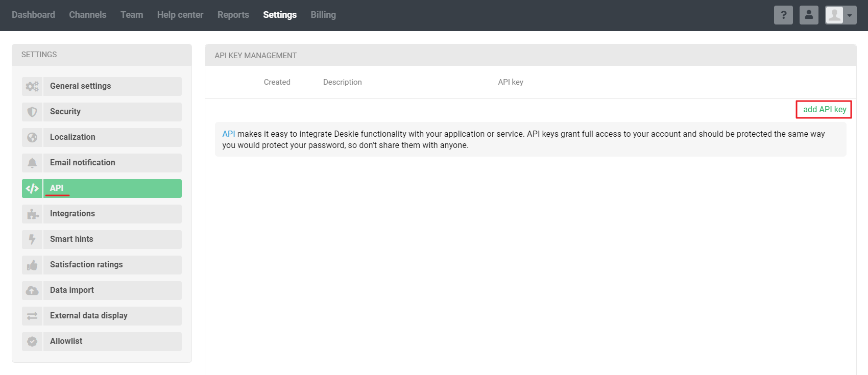Click the Satisfaction ratings thumbs-up icon
Screen dimensions: 868x375
(x=32, y=265)
